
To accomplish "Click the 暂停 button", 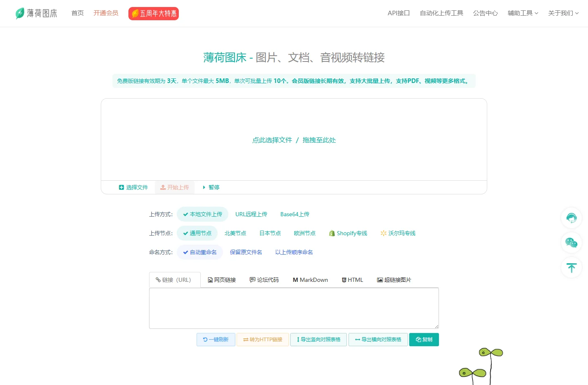I will point(211,187).
